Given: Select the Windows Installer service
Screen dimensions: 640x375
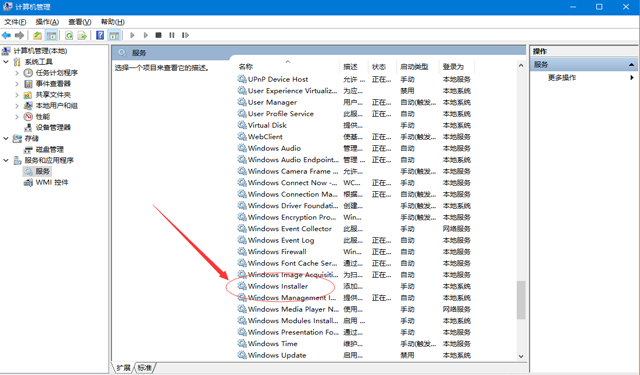Looking at the screenshot, I should pos(278,286).
